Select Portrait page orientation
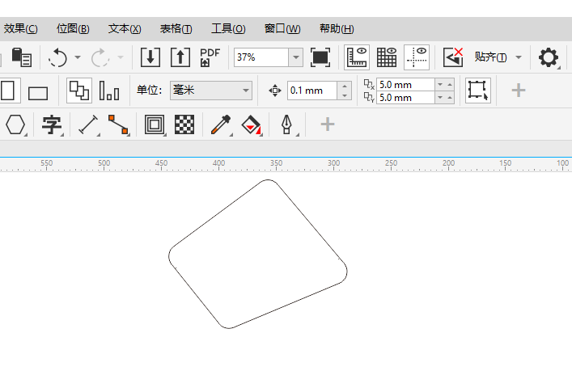572x392 pixels. click(7, 91)
